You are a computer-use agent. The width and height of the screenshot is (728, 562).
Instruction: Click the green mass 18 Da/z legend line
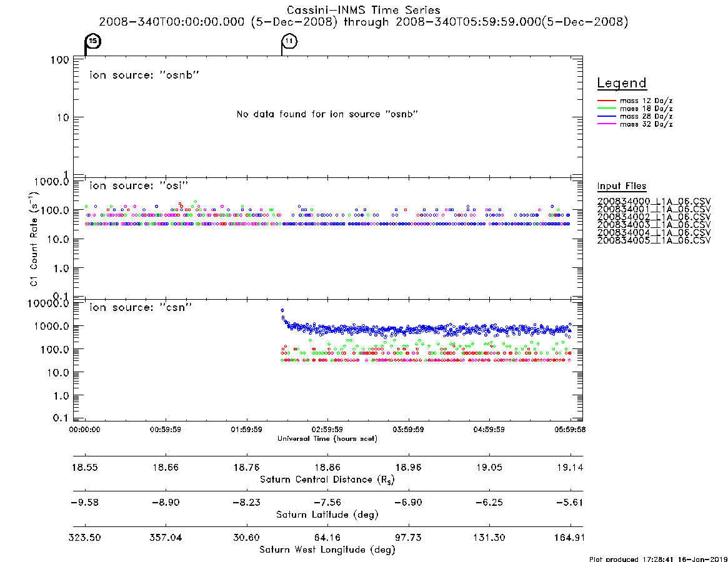click(606, 109)
